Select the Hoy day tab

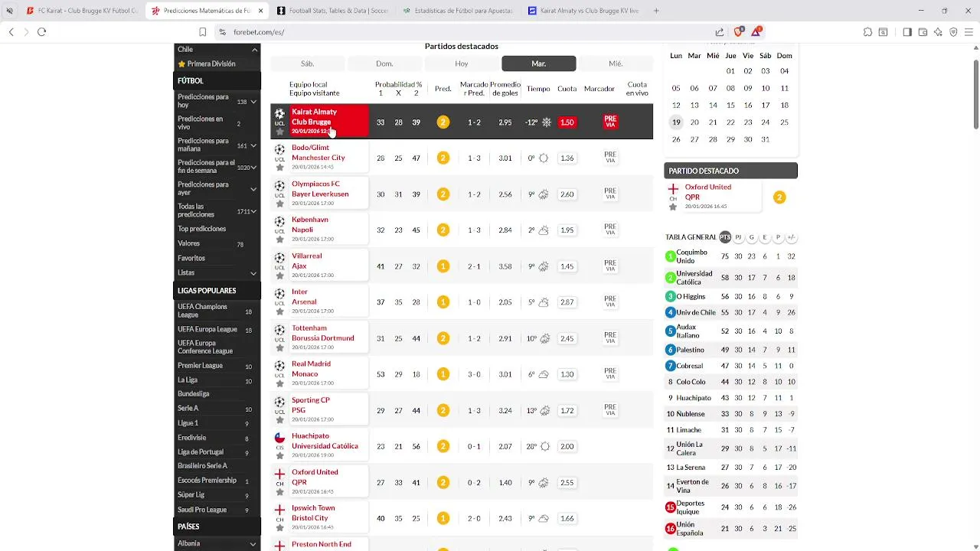(462, 64)
